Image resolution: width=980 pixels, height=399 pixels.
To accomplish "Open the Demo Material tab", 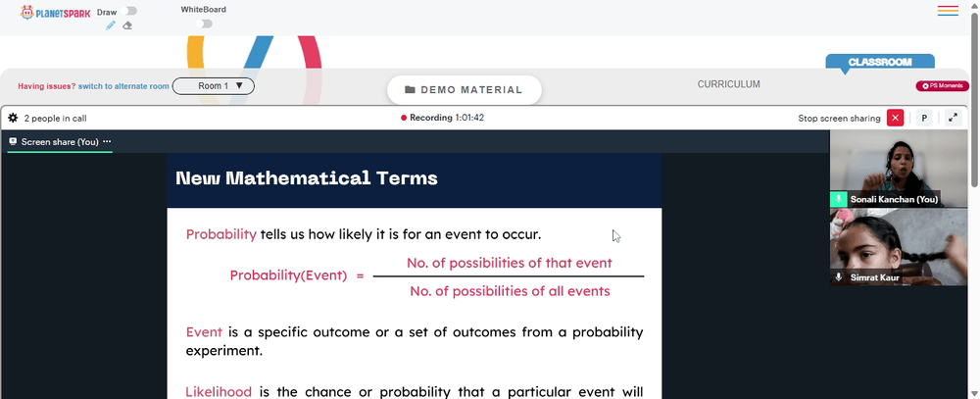I will [465, 90].
